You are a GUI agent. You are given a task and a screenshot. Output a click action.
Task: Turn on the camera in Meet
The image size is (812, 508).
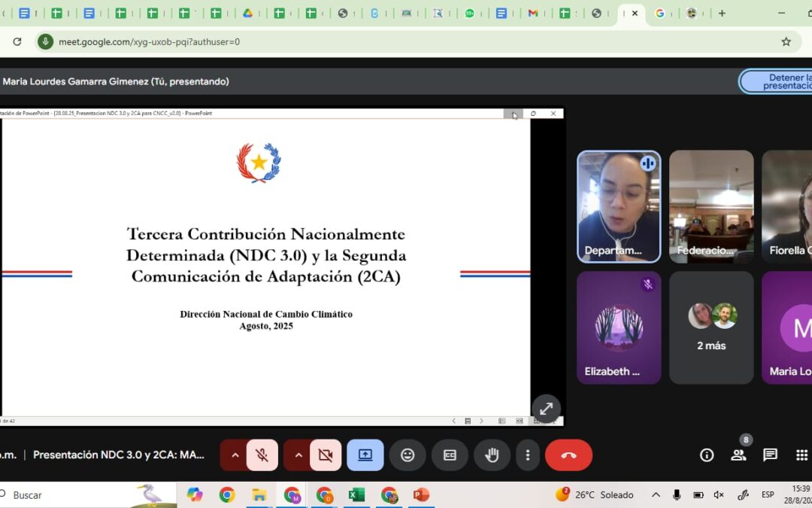coord(325,455)
